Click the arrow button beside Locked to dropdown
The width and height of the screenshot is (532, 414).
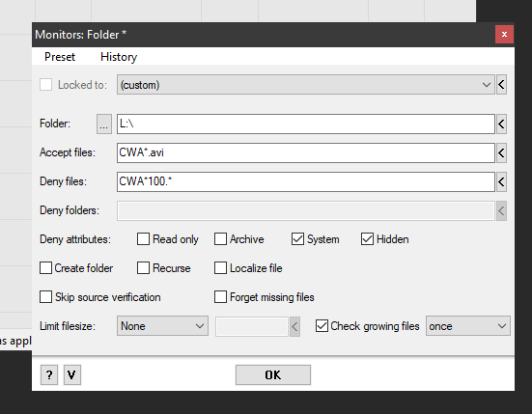tap(501, 84)
